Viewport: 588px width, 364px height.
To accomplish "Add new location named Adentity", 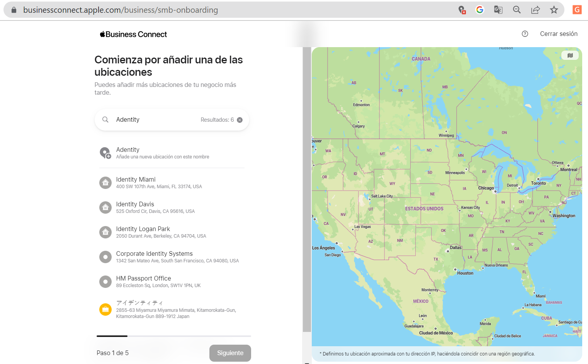I will click(x=162, y=153).
